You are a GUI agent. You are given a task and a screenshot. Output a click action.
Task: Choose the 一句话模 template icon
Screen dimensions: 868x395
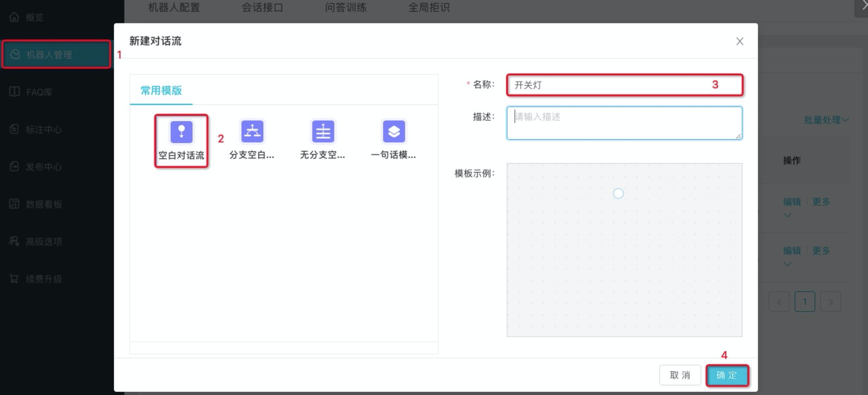393,131
